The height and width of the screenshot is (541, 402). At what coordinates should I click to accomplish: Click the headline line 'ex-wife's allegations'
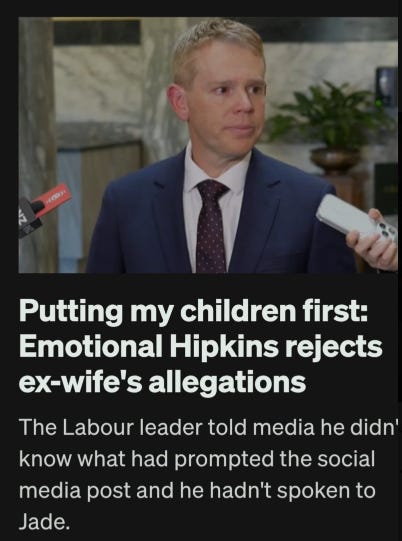(x=162, y=382)
